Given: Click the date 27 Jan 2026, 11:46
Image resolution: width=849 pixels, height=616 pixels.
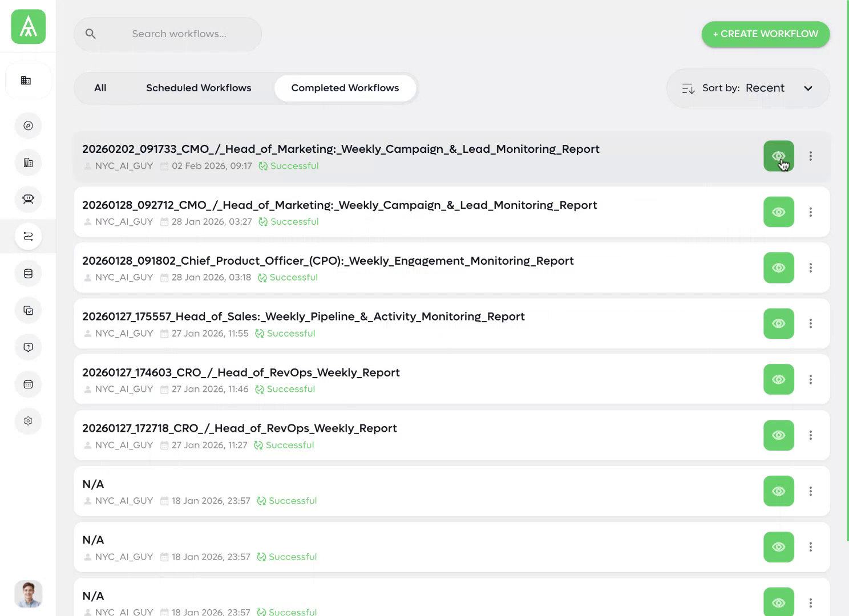Looking at the screenshot, I should coord(210,389).
